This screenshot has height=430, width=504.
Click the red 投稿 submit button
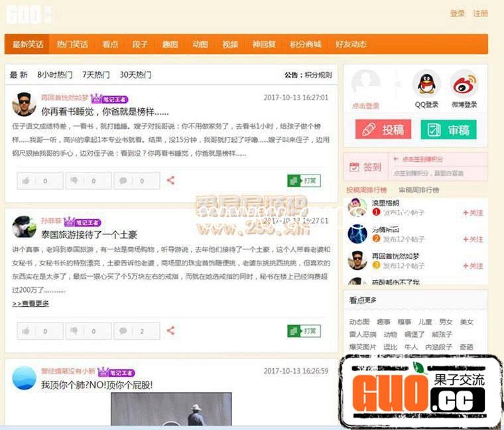(383, 129)
